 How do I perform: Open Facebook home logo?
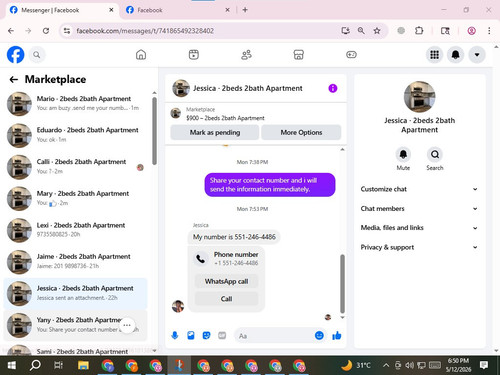[x=15, y=55]
